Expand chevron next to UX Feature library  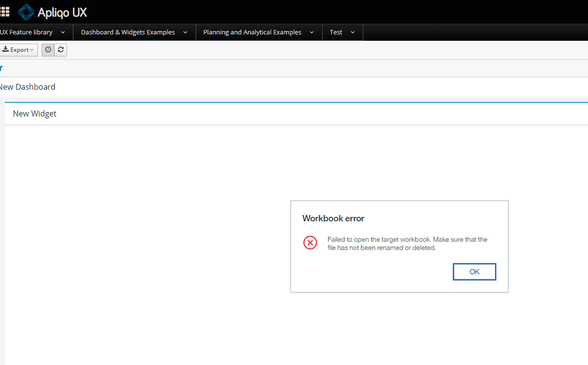[x=63, y=33]
